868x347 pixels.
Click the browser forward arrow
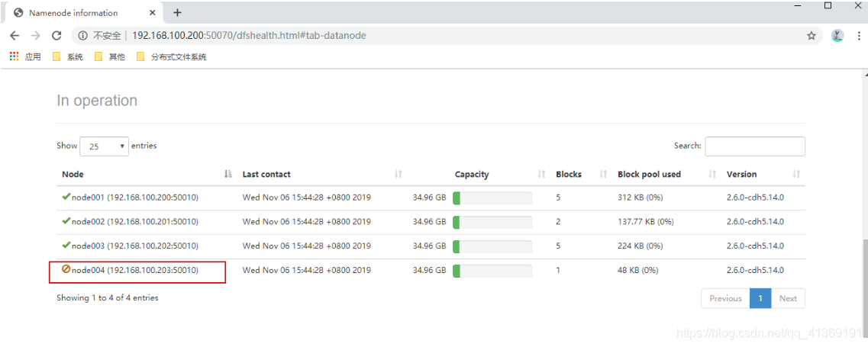pos(35,35)
